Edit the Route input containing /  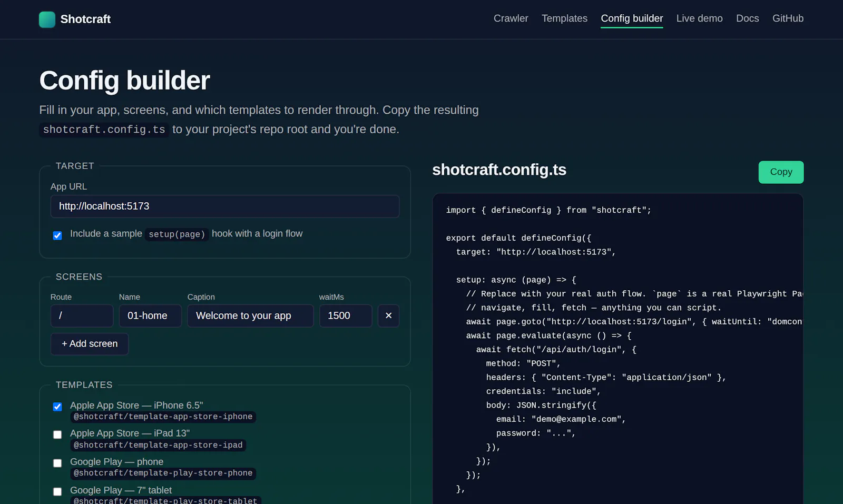pos(82,315)
